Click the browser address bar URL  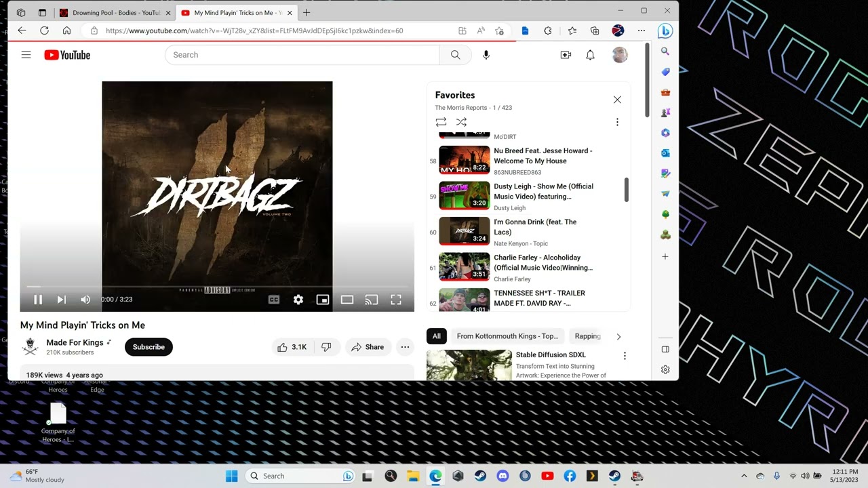click(254, 30)
